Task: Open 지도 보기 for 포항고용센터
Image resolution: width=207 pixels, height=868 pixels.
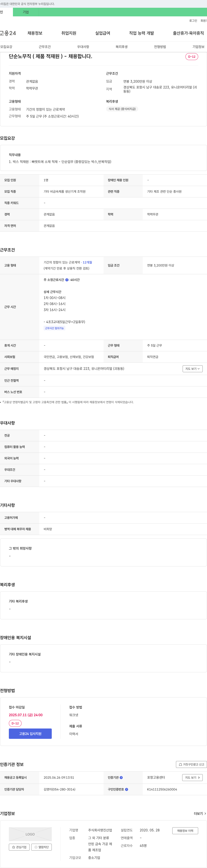Action: coord(193,777)
